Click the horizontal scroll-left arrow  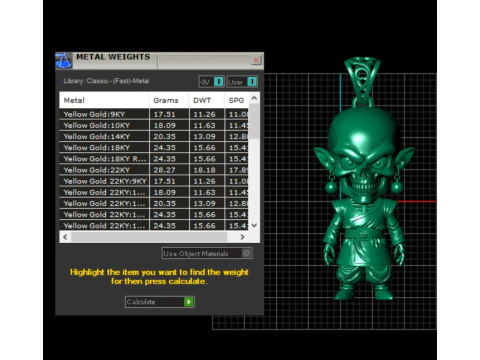pyautogui.click(x=65, y=237)
